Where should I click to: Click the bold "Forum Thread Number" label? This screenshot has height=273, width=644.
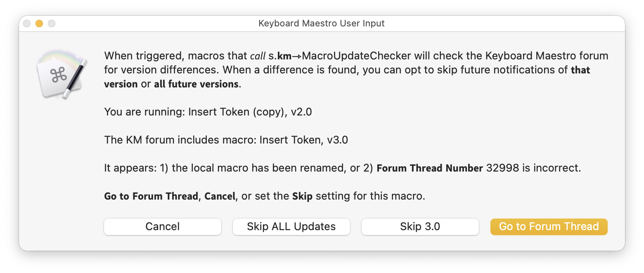click(430, 168)
